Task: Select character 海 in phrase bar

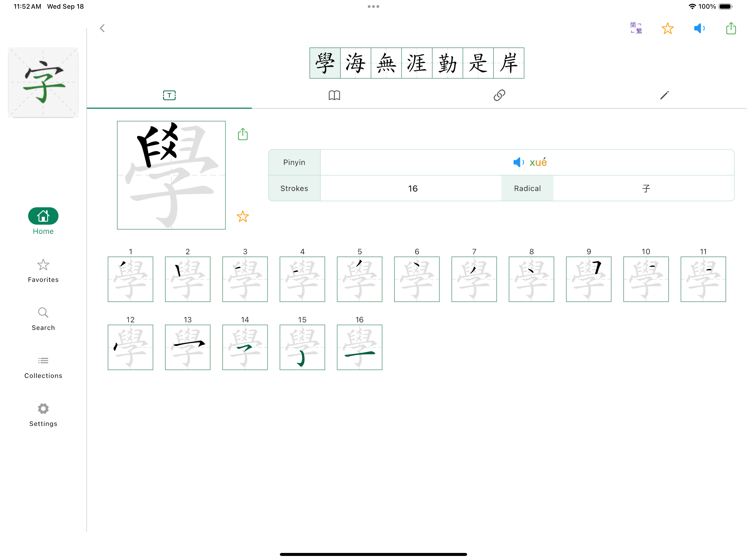Action: pos(356,63)
